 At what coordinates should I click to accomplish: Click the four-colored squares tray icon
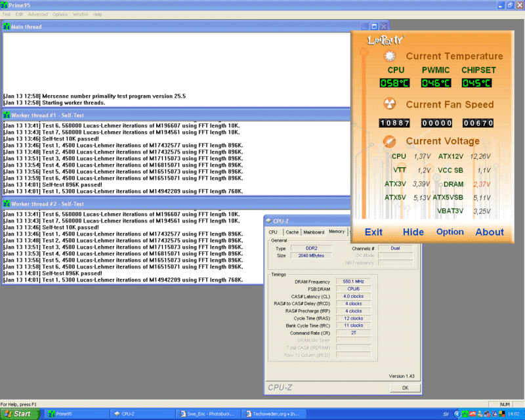[x=501, y=414]
